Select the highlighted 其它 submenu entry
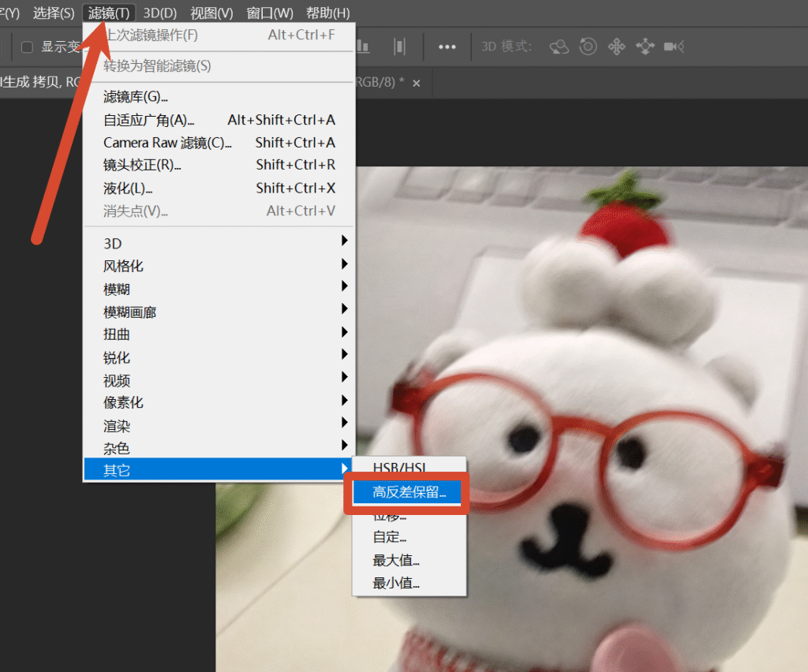This screenshot has height=672, width=808. pyautogui.click(x=219, y=469)
